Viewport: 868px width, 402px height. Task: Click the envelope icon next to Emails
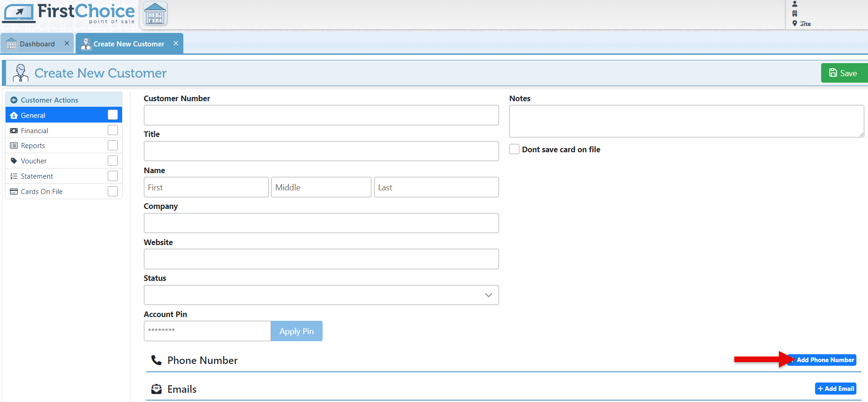coord(156,389)
